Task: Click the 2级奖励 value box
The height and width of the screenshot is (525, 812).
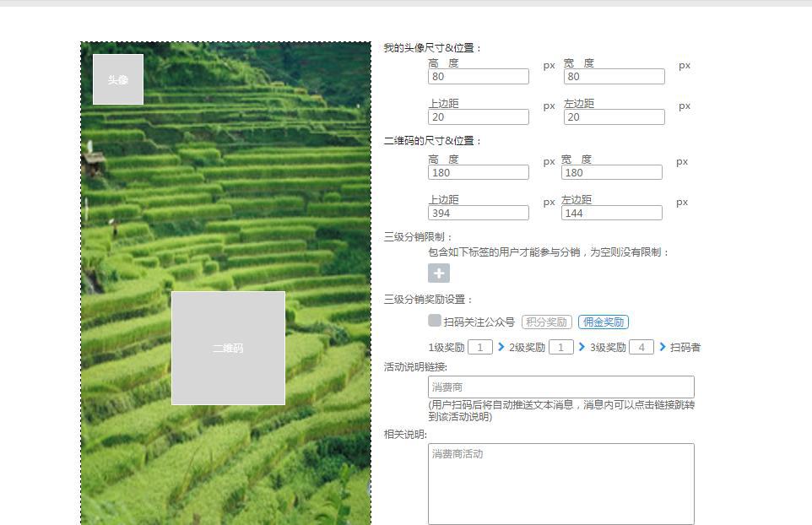Action: pos(560,348)
